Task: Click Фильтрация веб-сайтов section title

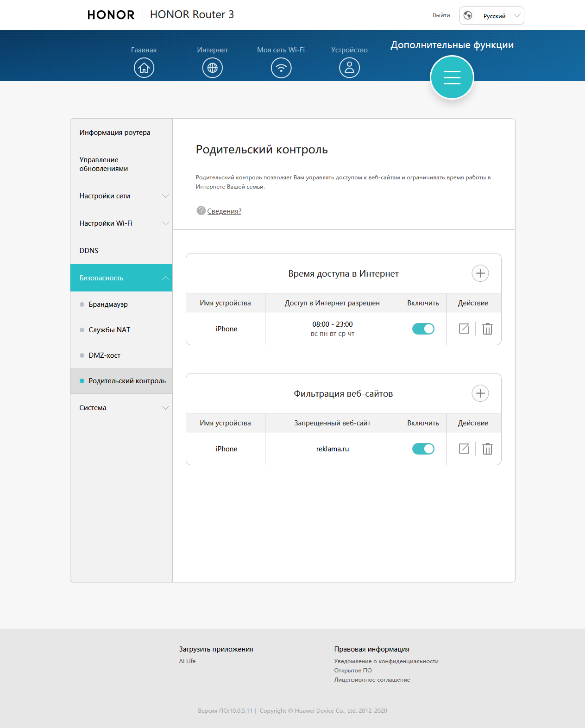Action: click(x=344, y=394)
